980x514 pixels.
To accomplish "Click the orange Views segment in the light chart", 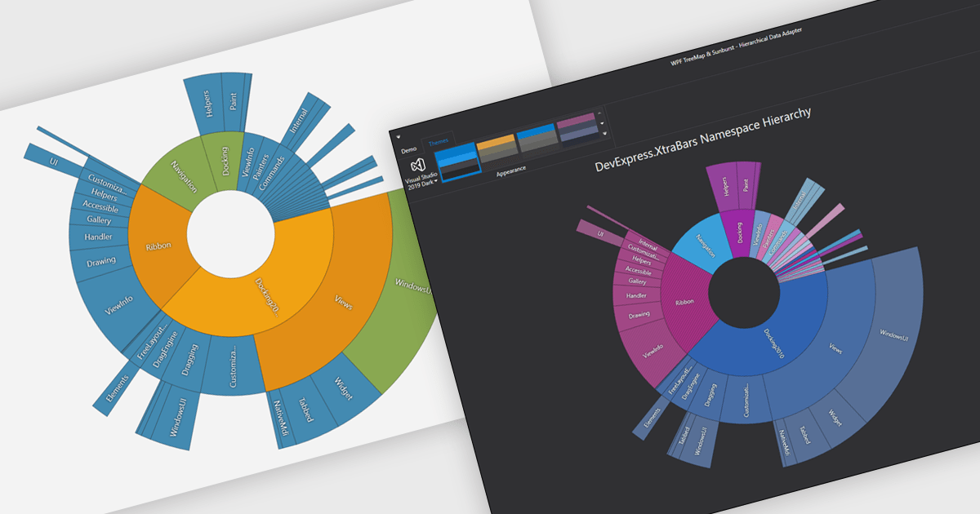I will (343, 304).
